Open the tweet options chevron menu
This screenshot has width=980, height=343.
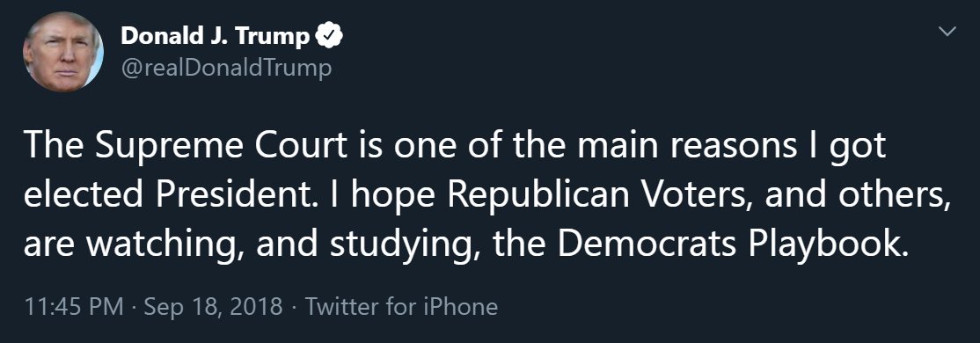coord(948,31)
